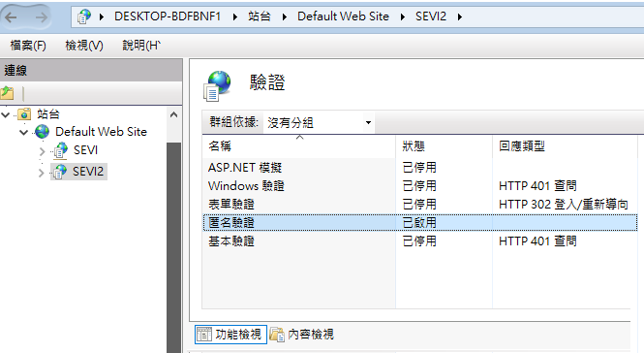The height and width of the screenshot is (353, 644).
Task: Click the tree scrollbar up arrow
Action: [173, 114]
